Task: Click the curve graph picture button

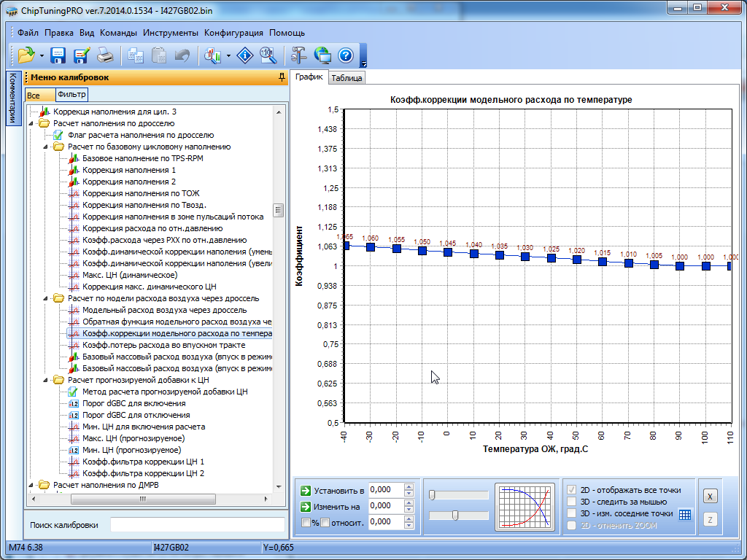Action: click(x=525, y=506)
